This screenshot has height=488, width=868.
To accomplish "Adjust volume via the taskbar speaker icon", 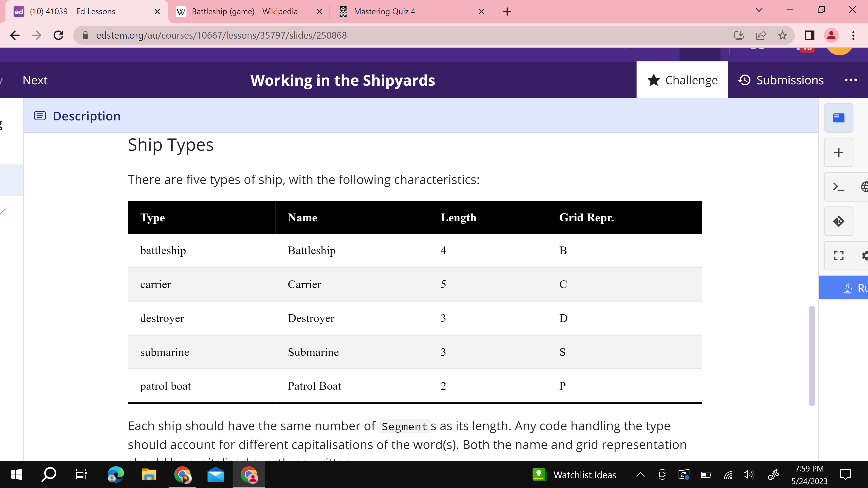I will 748,474.
